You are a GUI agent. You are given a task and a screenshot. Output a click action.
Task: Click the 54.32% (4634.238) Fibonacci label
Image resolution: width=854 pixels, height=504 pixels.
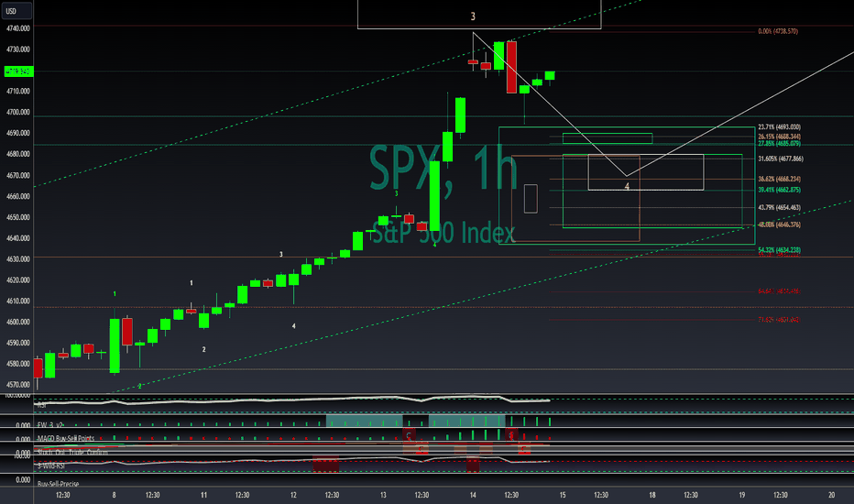780,250
